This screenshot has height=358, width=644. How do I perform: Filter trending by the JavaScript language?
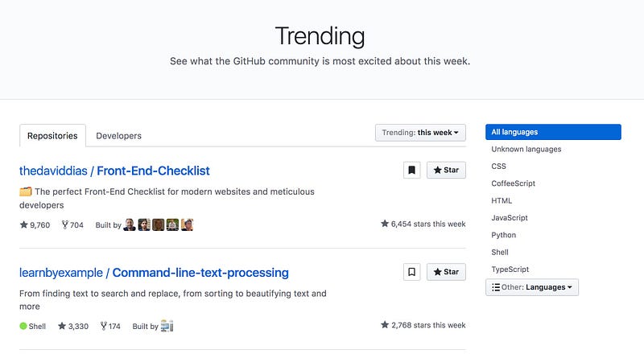510,218
